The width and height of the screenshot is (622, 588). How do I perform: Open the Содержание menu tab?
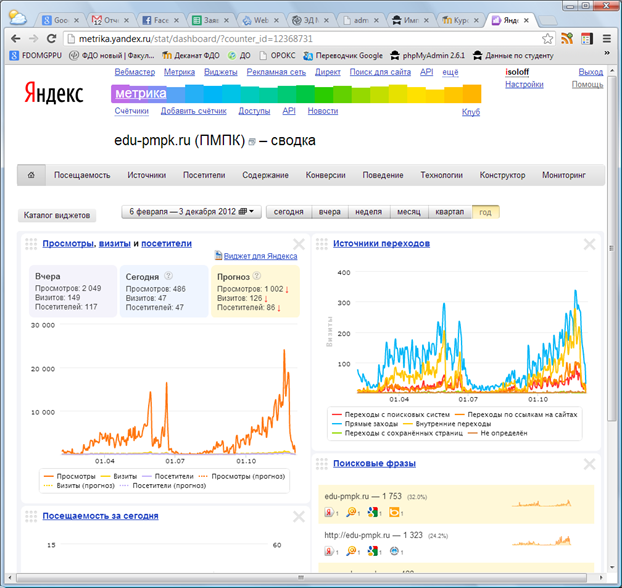[265, 175]
